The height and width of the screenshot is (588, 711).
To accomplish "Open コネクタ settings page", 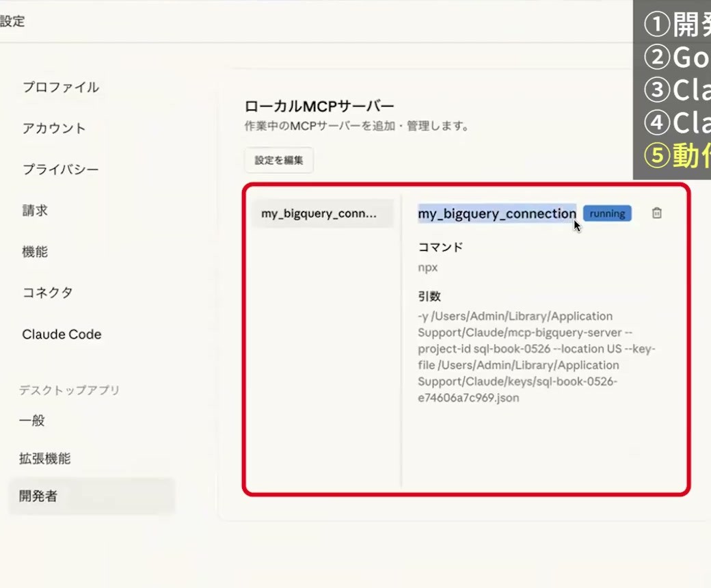I will click(48, 293).
